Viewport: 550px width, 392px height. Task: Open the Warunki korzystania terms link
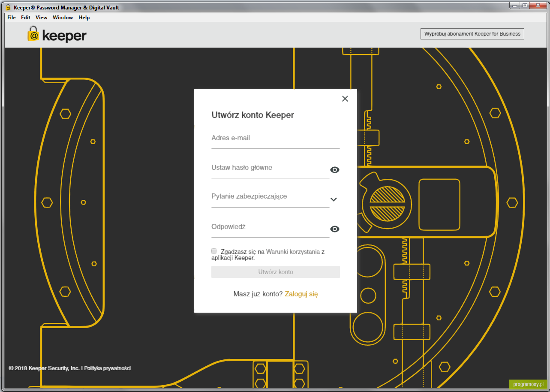(x=293, y=252)
